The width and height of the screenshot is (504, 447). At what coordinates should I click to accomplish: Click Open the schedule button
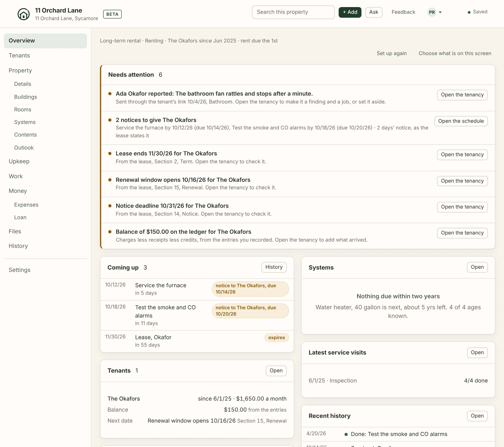461,121
